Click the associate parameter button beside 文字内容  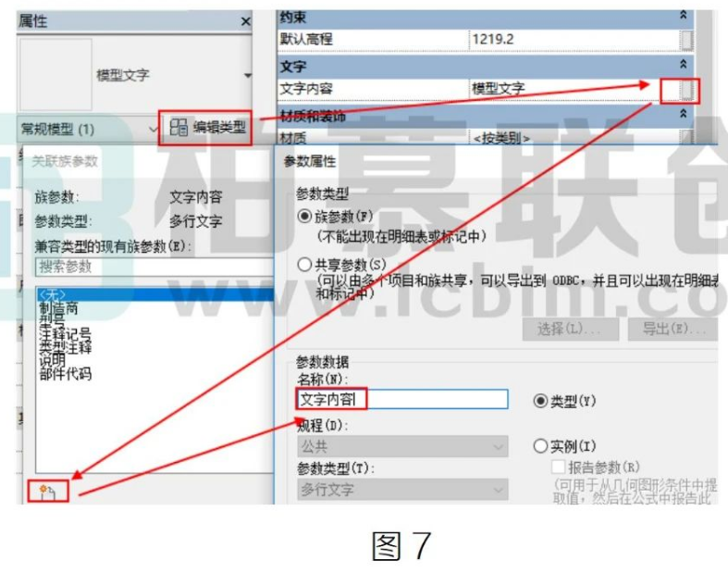[x=687, y=89]
